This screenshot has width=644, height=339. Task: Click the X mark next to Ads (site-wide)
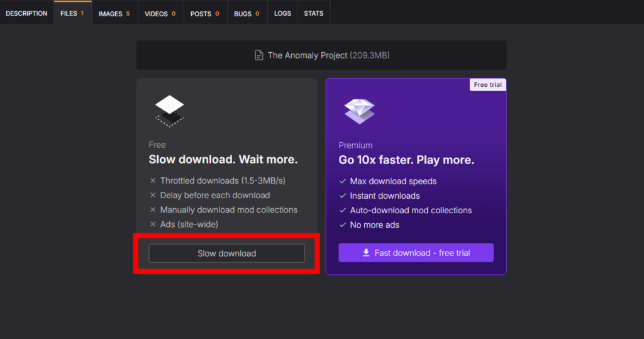pos(153,225)
